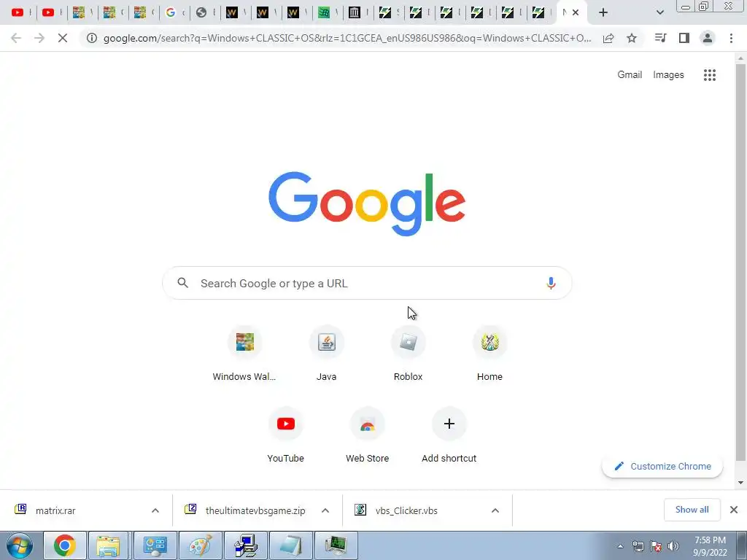
Task: Open the Home shortcut tile
Action: click(489, 354)
